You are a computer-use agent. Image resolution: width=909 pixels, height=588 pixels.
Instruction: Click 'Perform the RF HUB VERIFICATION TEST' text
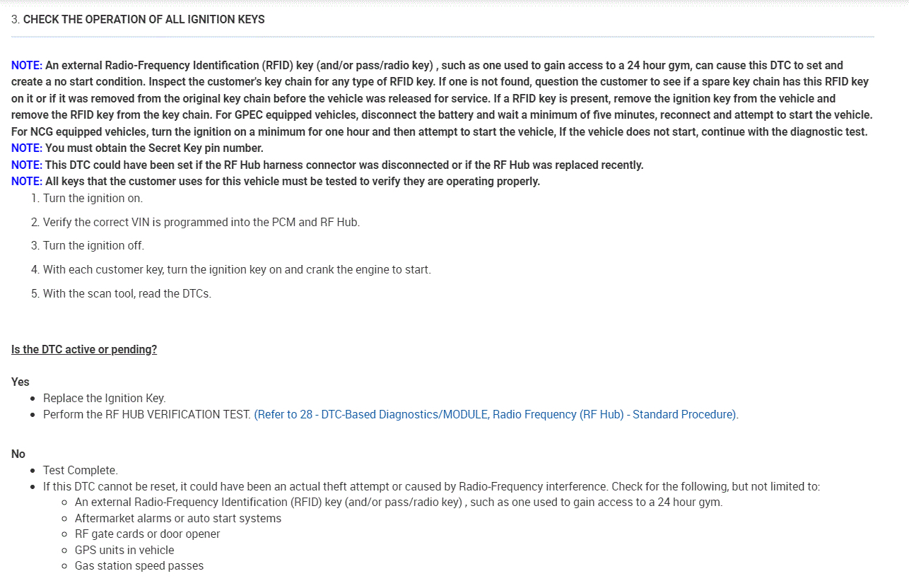click(147, 414)
